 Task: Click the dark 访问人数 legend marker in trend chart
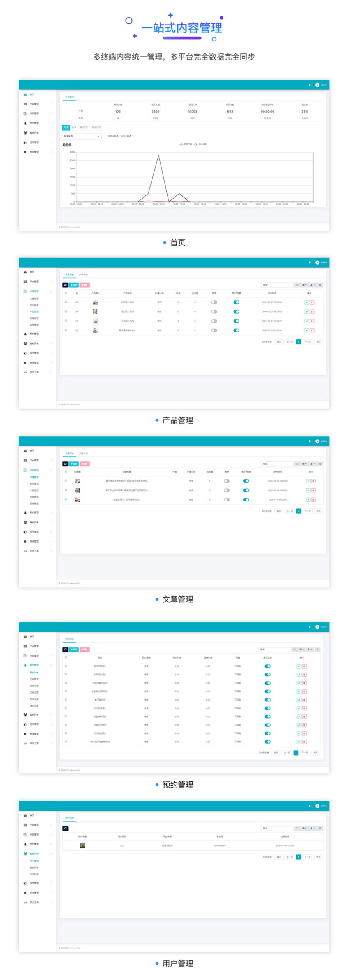(x=196, y=144)
